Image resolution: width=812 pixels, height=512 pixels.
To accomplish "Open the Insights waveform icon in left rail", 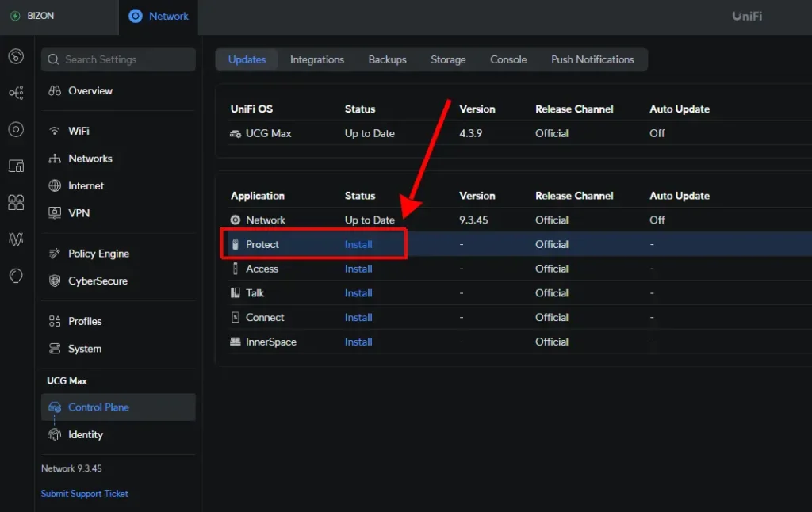I will tap(16, 239).
